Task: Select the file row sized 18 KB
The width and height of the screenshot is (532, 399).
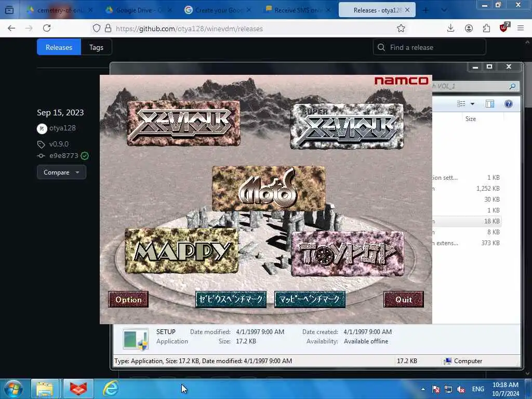Action: click(x=467, y=221)
